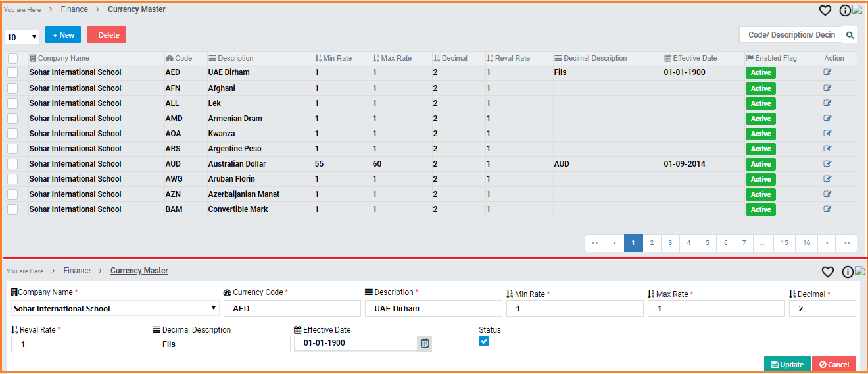This screenshot has height=374, width=868.
Task: Click the info icon in top list header
Action: coord(845,11)
